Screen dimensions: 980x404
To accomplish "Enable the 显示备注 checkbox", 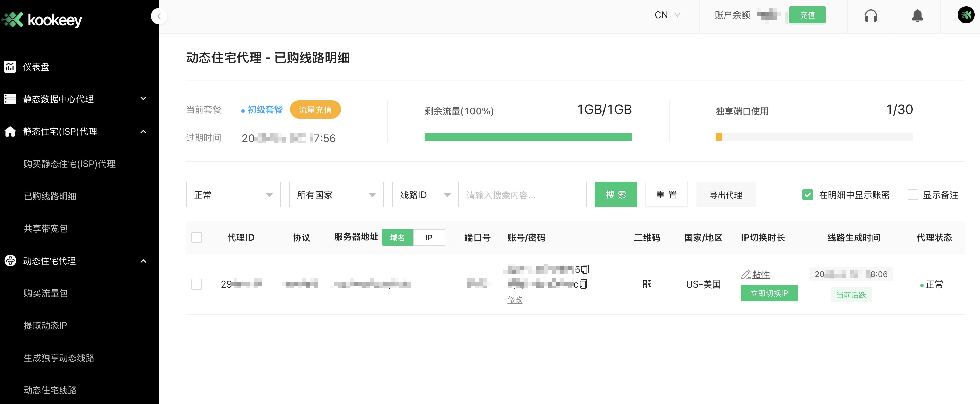I will (913, 195).
